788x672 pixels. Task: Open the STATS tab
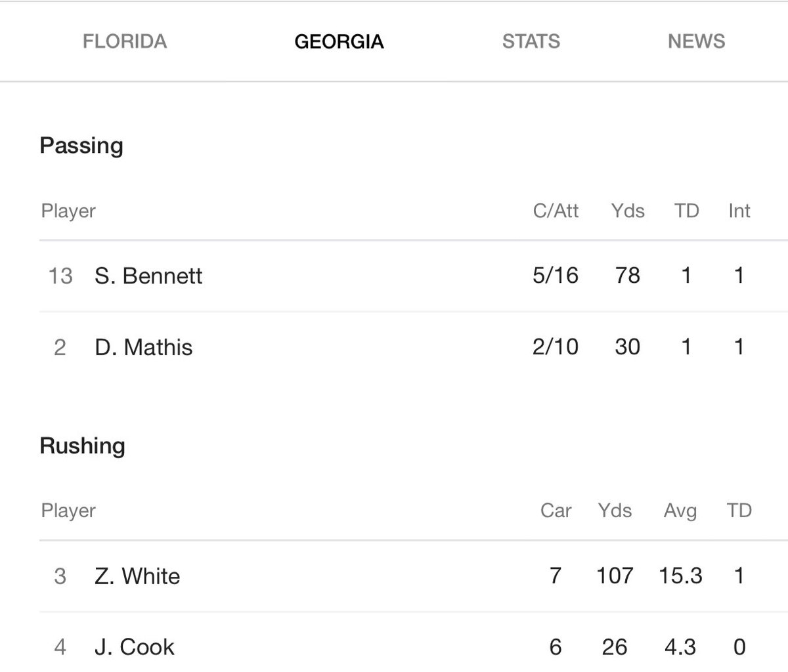531,41
